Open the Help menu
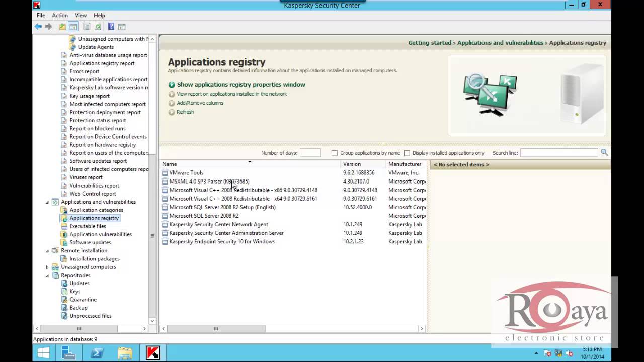This screenshot has height=362, width=644. click(99, 16)
